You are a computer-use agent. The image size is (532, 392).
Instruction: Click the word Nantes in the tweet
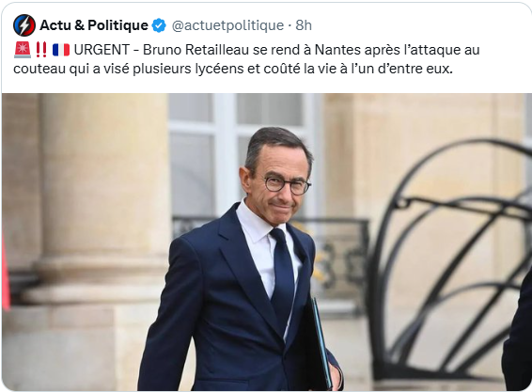[337, 50]
